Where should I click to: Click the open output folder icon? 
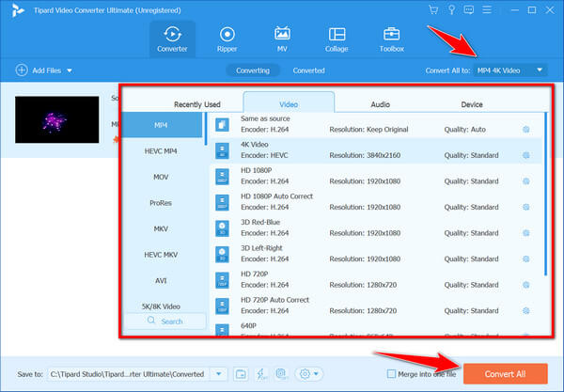[241, 374]
